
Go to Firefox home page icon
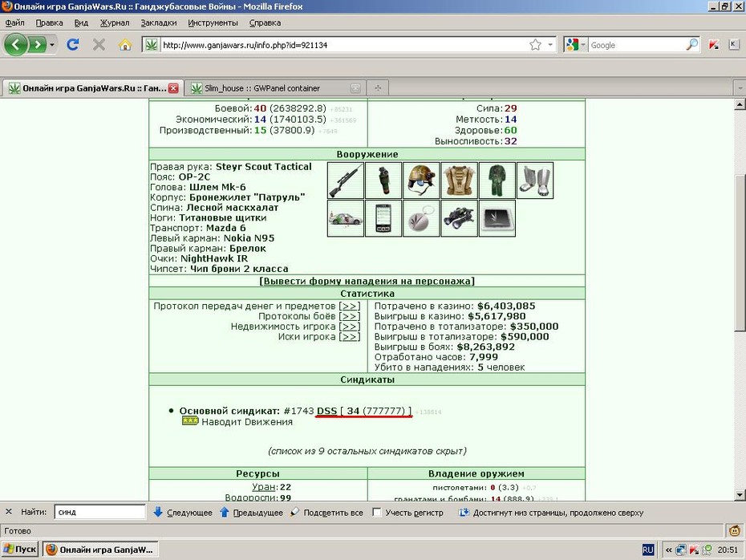125,45
